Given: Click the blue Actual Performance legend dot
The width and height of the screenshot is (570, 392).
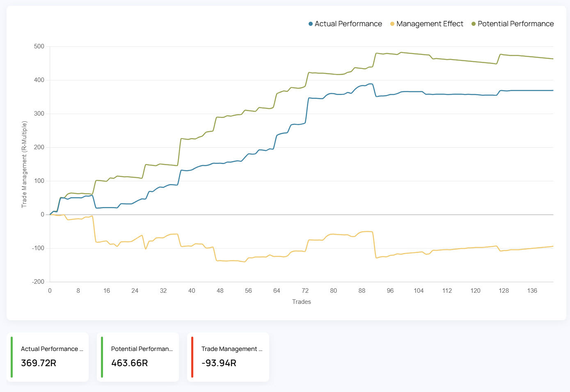Looking at the screenshot, I should (x=311, y=24).
